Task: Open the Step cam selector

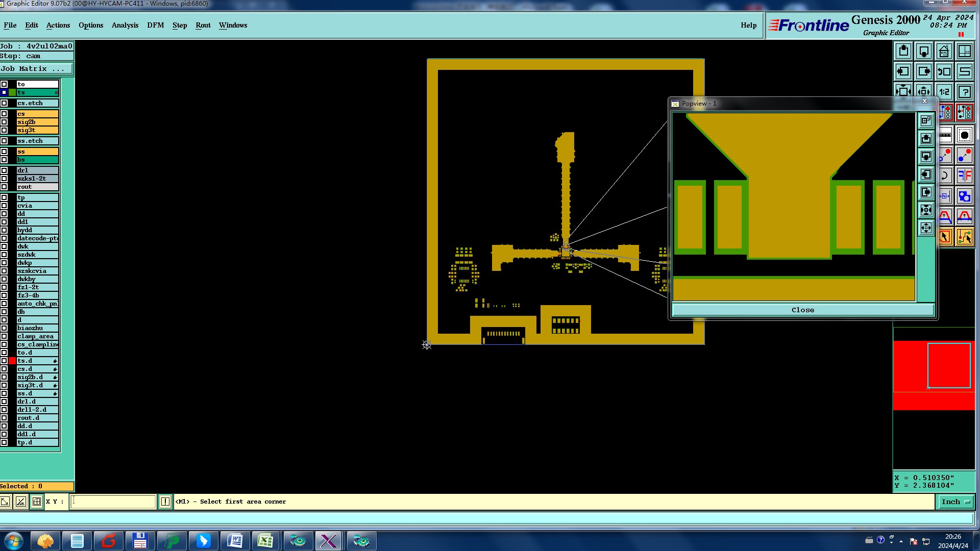Action: pyautogui.click(x=37, y=56)
